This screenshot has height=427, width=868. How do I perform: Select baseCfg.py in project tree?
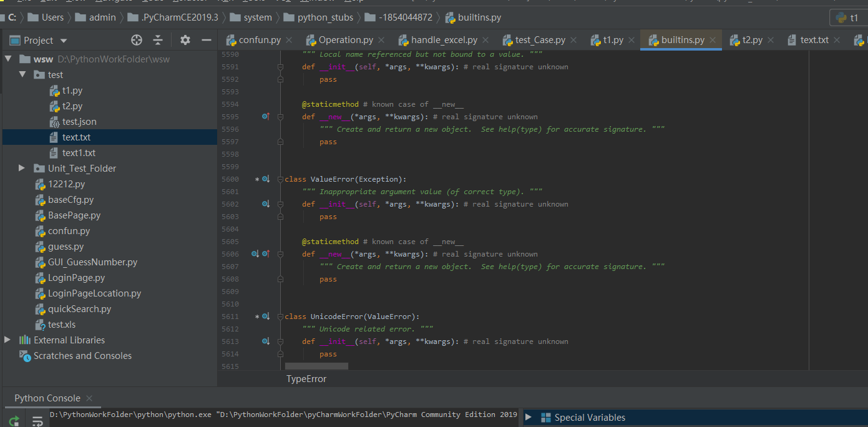pos(71,200)
